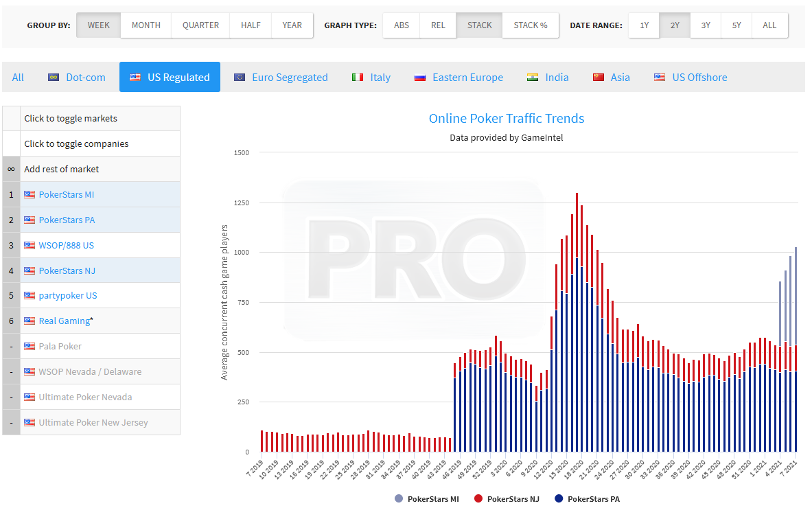Open the PokerStars MI link
The image size is (812, 508).
(x=67, y=195)
